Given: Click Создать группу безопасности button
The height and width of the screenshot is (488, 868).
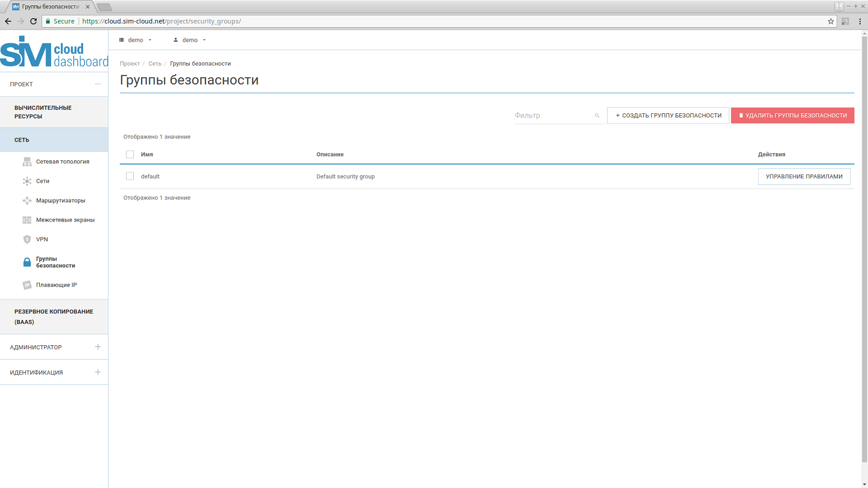Looking at the screenshot, I should (x=668, y=116).
